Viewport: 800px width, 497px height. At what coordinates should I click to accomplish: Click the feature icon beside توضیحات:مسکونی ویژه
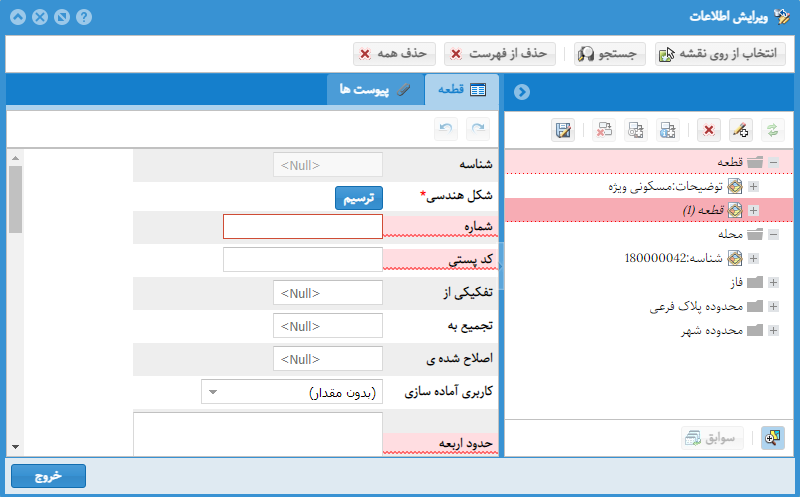pyautogui.click(x=735, y=186)
